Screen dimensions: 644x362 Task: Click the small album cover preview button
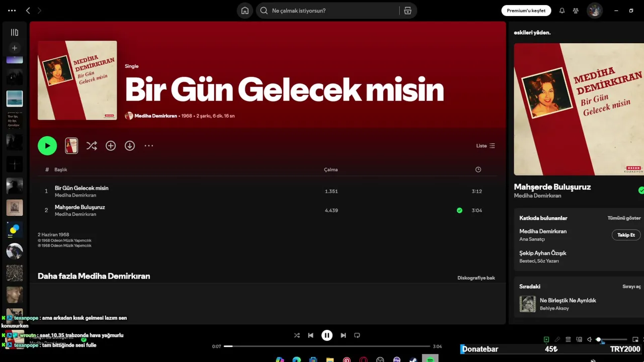71,146
